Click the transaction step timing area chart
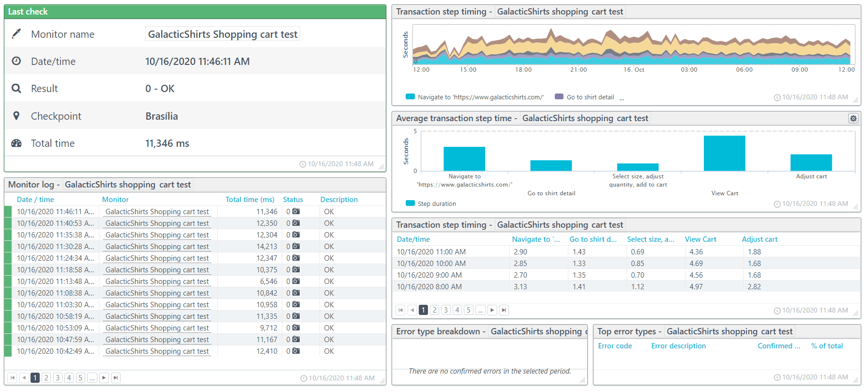This screenshot has width=868, height=392. [x=633, y=45]
